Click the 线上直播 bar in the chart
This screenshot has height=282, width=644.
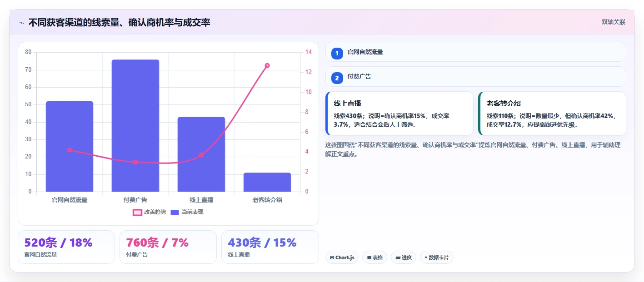201,154
